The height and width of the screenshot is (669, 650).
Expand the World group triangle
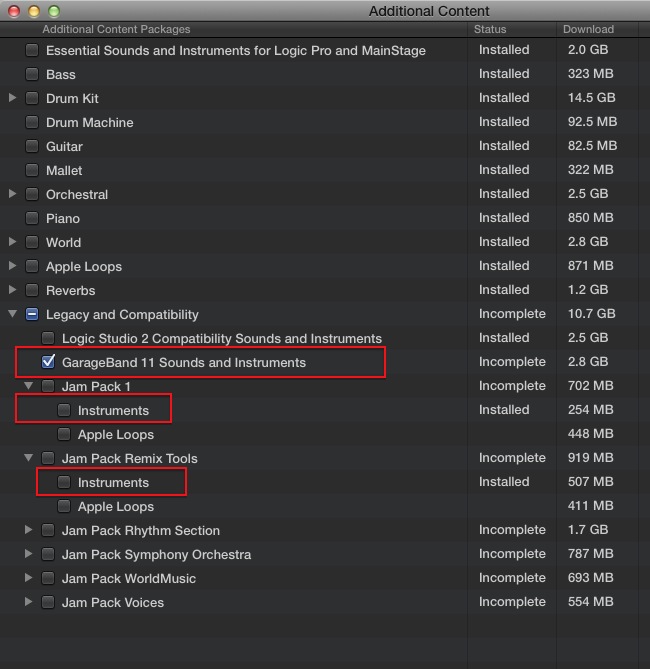13,242
